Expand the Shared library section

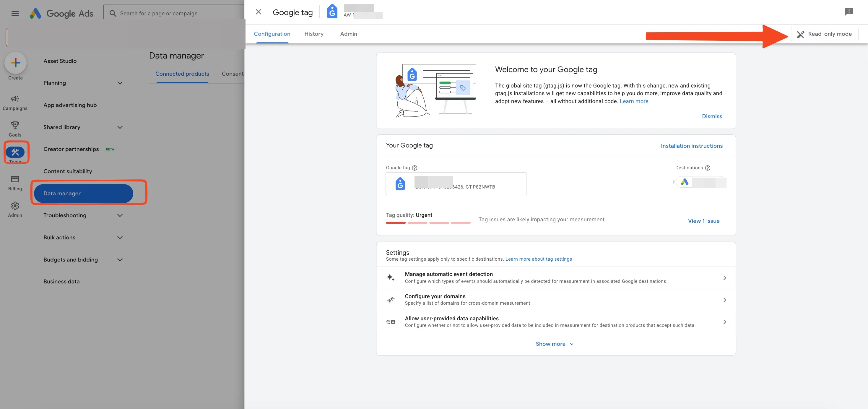(83, 127)
